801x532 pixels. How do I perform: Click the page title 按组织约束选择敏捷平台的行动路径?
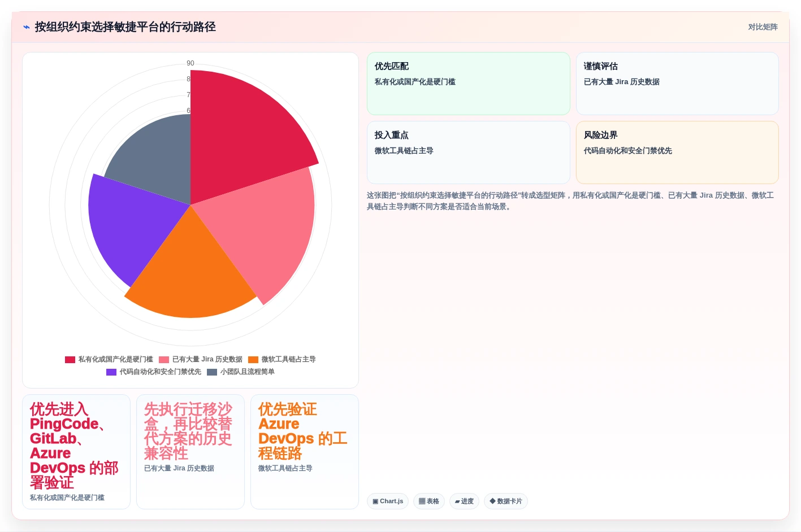(125, 27)
